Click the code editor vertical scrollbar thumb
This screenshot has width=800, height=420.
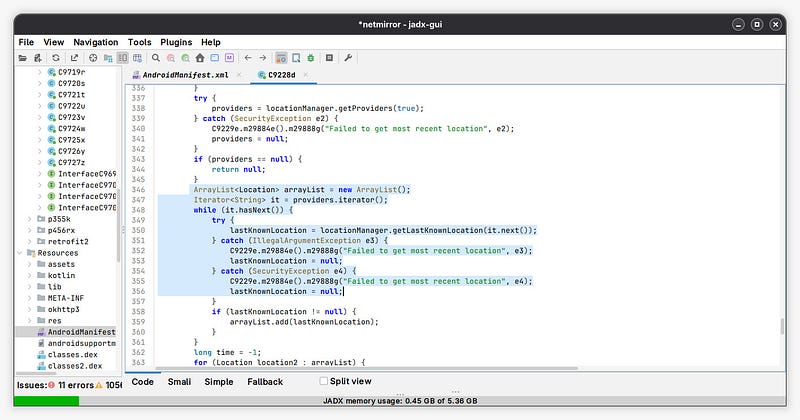click(782, 327)
